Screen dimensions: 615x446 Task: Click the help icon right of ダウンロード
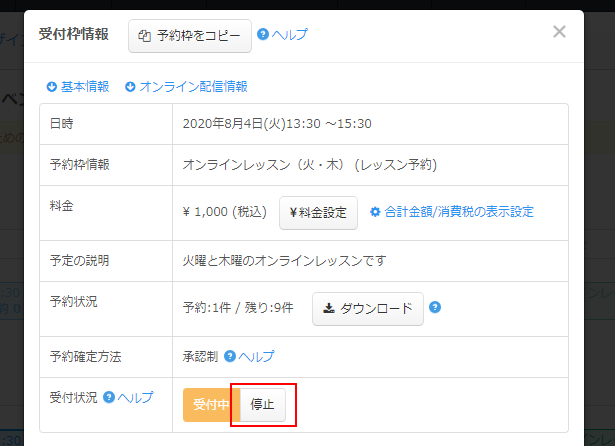(435, 308)
